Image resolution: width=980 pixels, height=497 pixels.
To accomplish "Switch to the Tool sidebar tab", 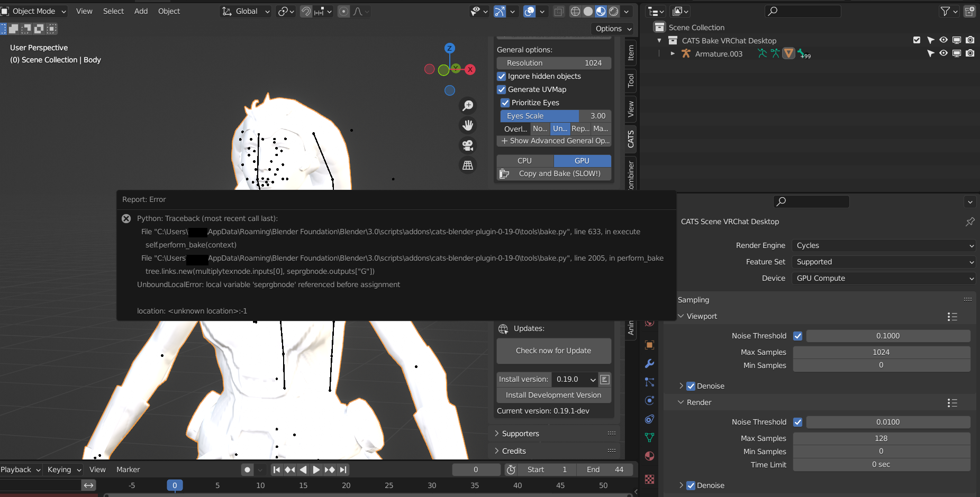I will pyautogui.click(x=631, y=81).
